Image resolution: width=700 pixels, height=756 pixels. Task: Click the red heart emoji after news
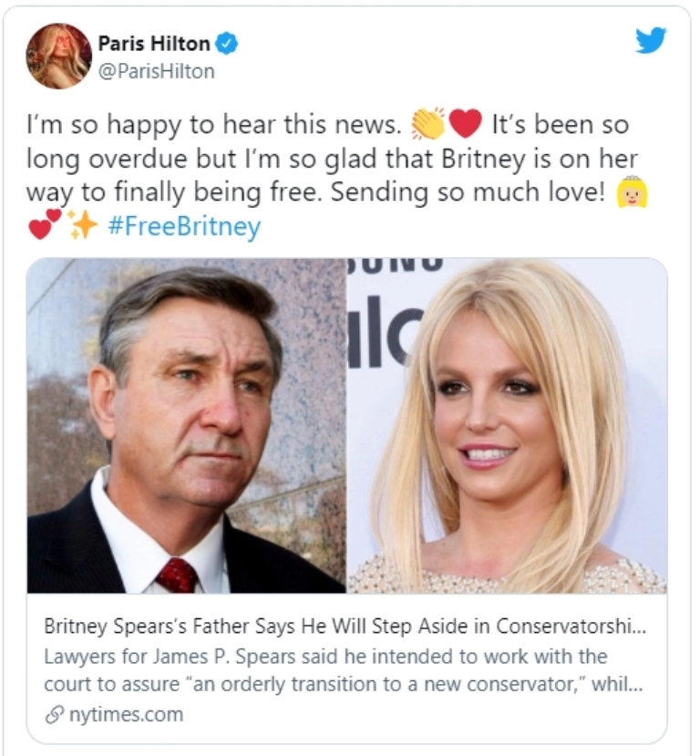(466, 124)
